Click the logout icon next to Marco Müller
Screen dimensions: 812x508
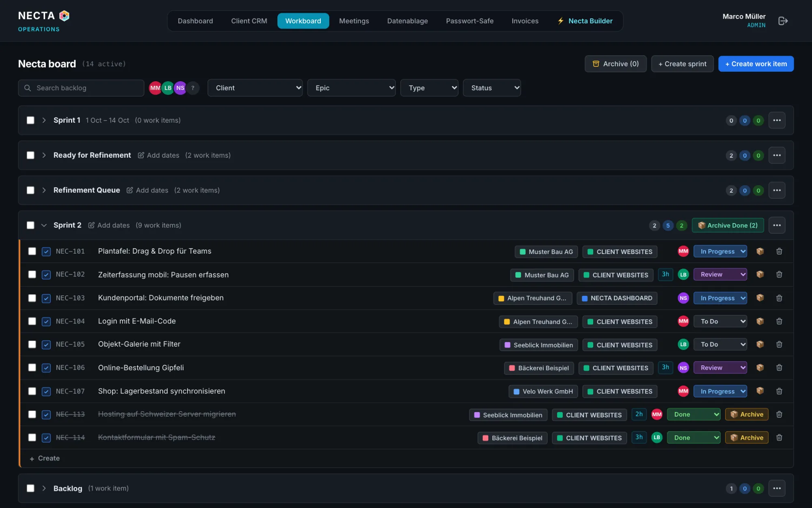783,21
